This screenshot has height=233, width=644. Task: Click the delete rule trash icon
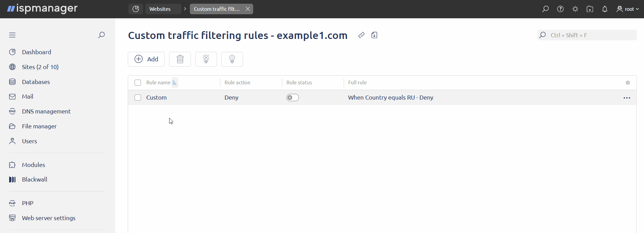point(180,59)
